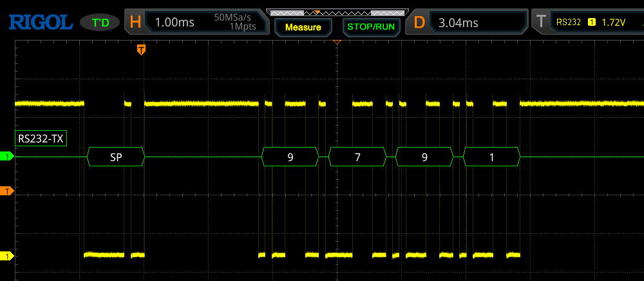Click the orange T trigger level marker on the left edge
The image size is (644, 281).
(7, 191)
